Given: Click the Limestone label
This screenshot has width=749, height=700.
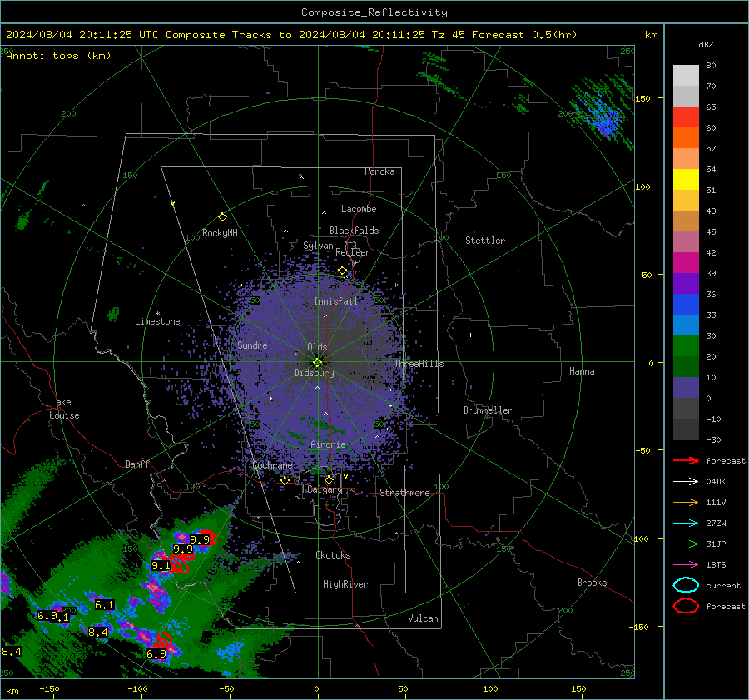Looking at the screenshot, I should point(157,321).
